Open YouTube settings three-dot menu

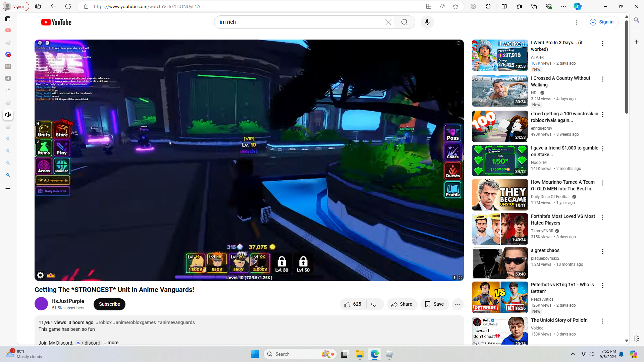point(576,22)
